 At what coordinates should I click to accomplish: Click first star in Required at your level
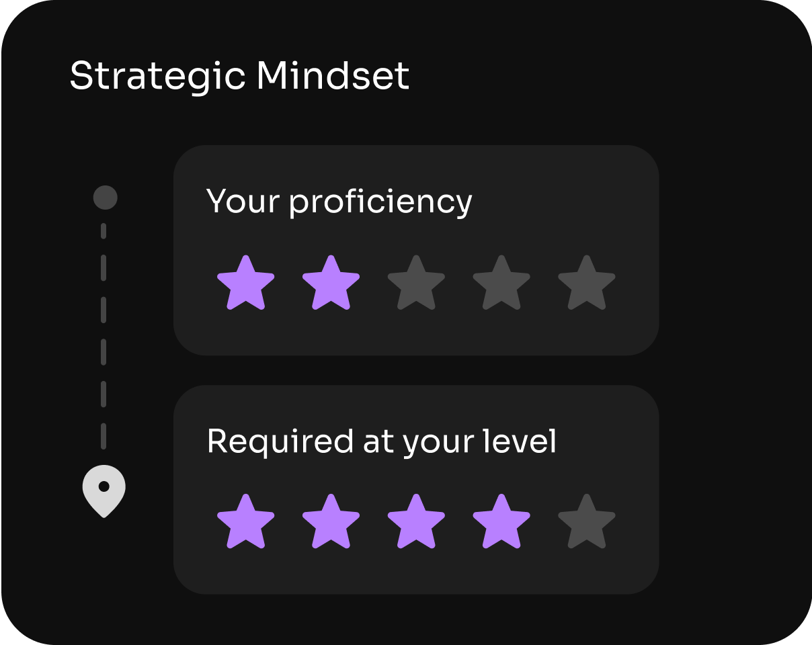pos(245,522)
